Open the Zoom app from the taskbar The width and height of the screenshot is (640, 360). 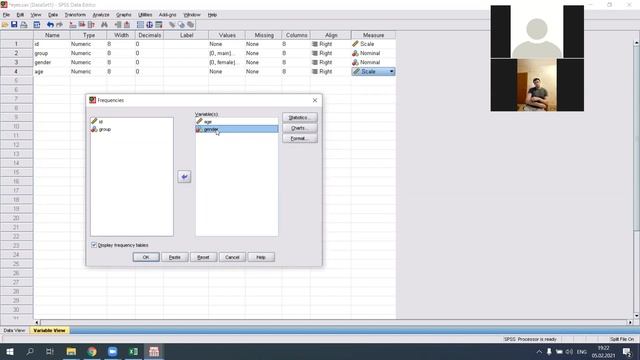pos(113,351)
